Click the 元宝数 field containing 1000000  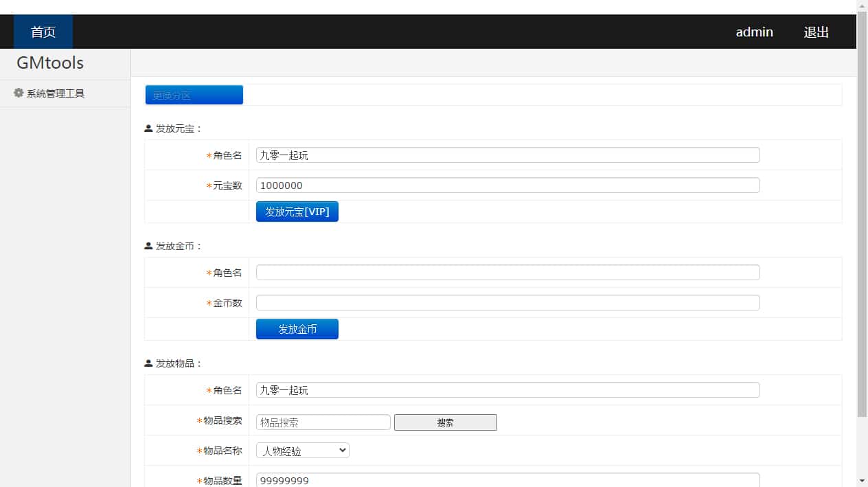pyautogui.click(x=507, y=185)
